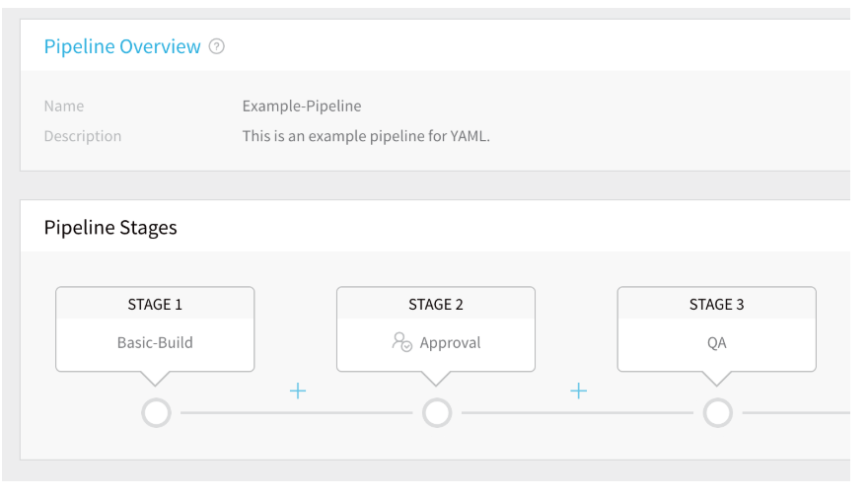
Task: Click the approval user icon in Stage 2
Action: click(x=401, y=342)
